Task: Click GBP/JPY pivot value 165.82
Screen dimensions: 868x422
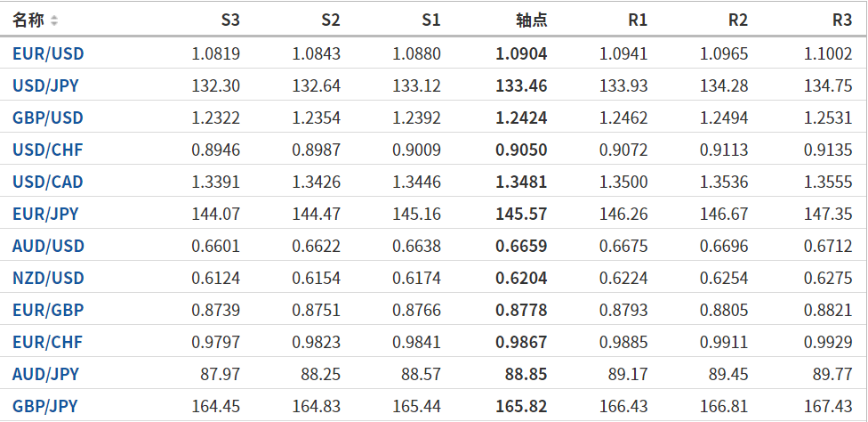Action: 521,406
